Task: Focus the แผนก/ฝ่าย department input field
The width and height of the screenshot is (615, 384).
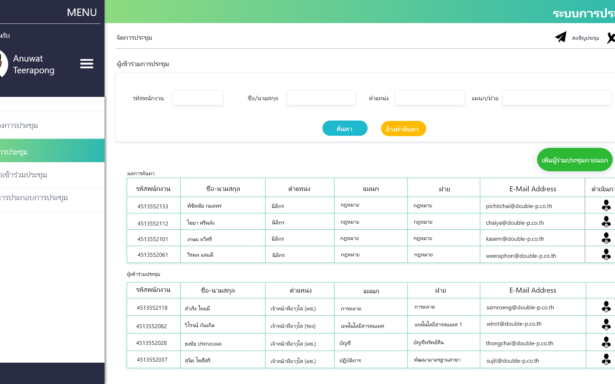Action: [557, 98]
